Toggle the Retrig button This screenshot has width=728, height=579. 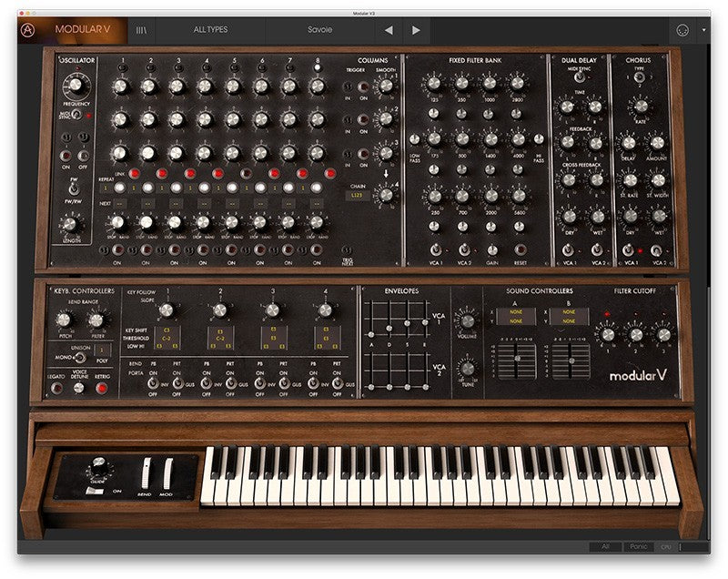point(102,388)
